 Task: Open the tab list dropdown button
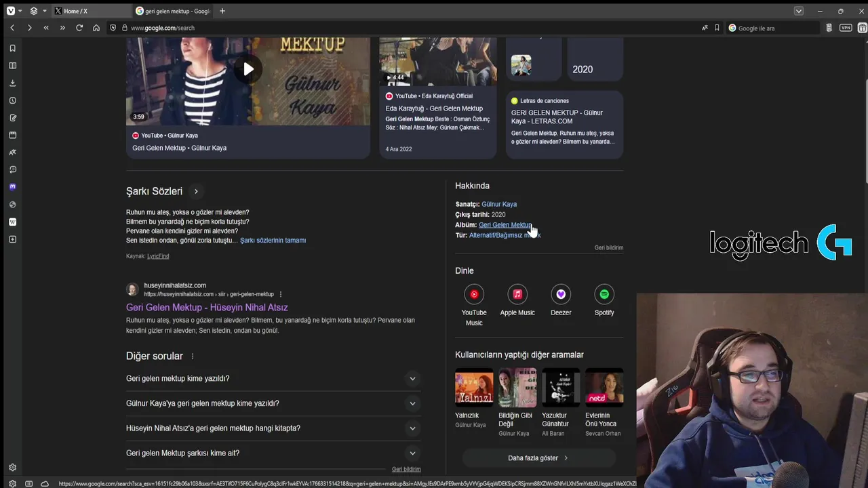pyautogui.click(x=799, y=11)
